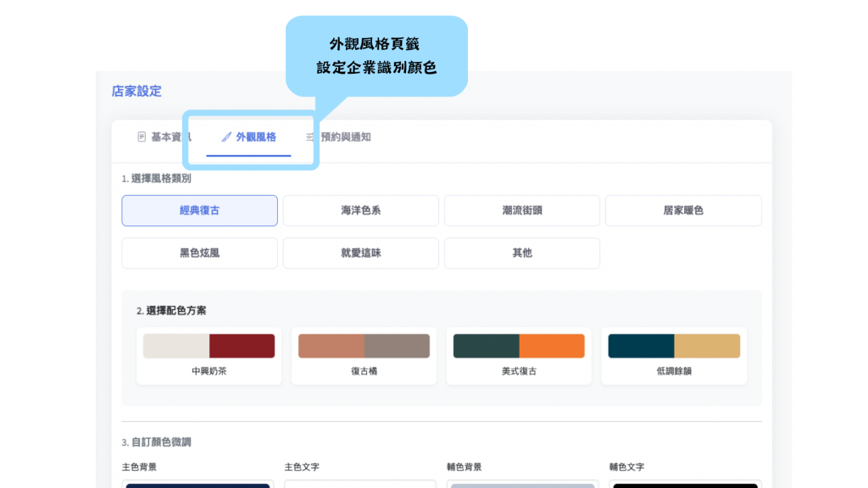This screenshot has height=488, width=868.
Task: Click the 輔色文字 black color field
Action: (x=685, y=485)
